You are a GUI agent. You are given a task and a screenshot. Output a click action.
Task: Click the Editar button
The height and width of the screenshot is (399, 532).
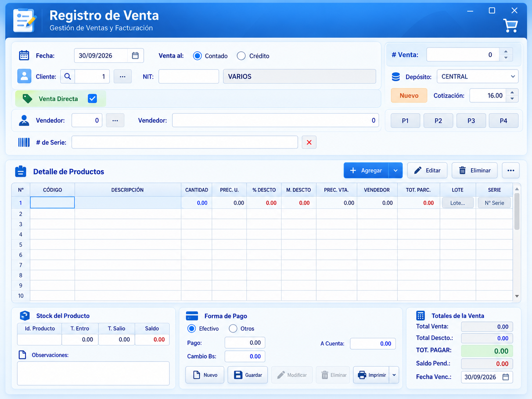click(427, 170)
